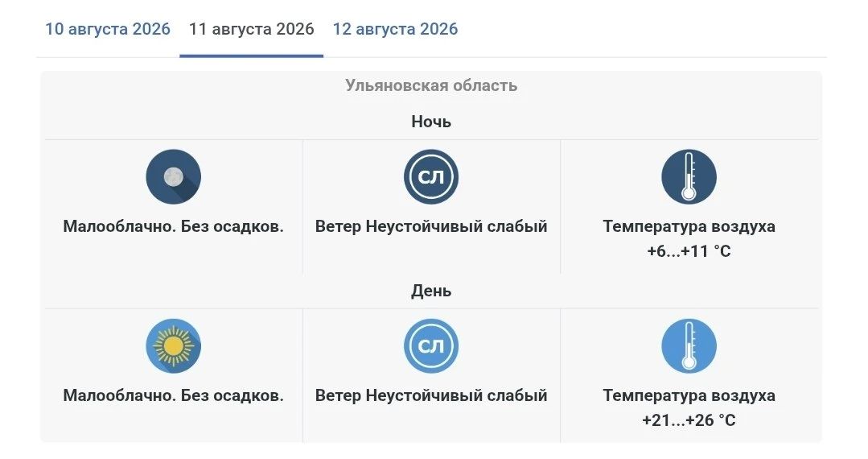Select daytime Ветер Неустойчивый слабый text

tap(431, 395)
